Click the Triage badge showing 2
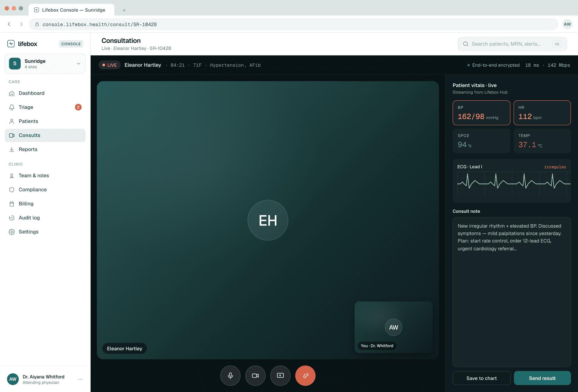578x392 pixels. (x=78, y=107)
